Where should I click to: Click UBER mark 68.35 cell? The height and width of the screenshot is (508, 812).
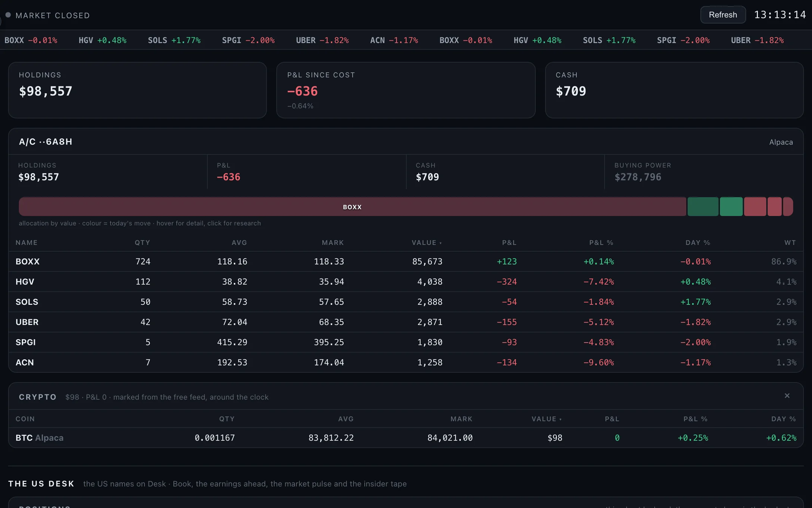[x=331, y=322]
